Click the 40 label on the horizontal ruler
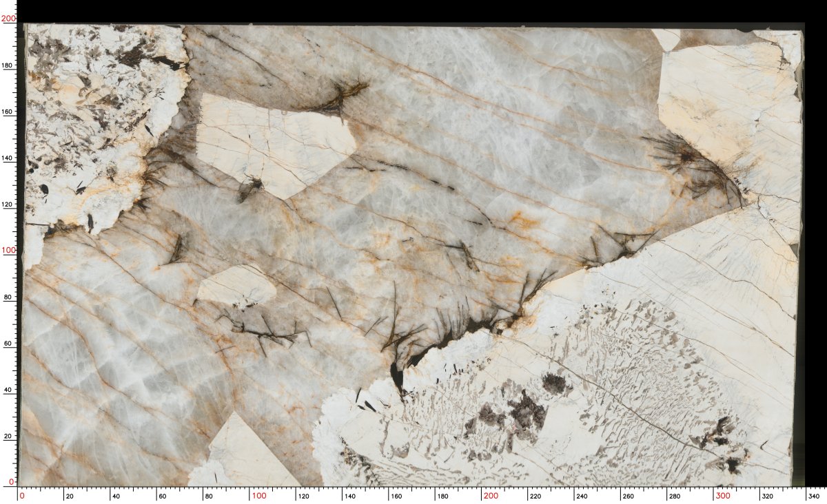The height and width of the screenshot is (504, 827). tap(115, 496)
